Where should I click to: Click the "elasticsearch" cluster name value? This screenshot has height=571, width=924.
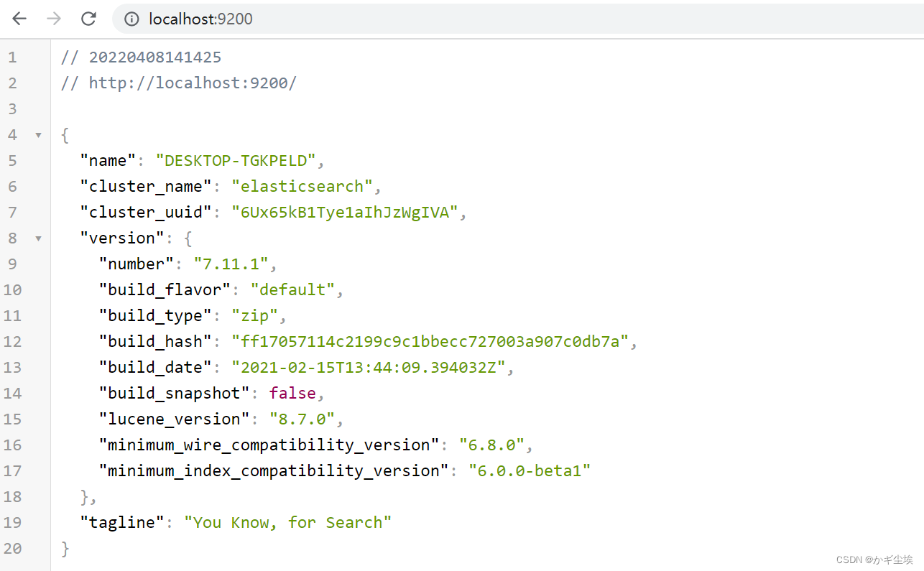302,187
